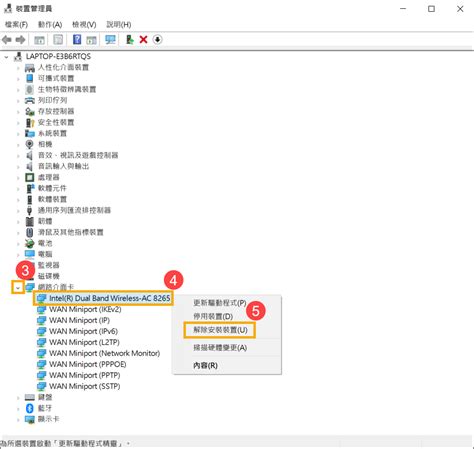Expand the 安全性裝置 category
Screen dimensions: 474x449
(18, 123)
